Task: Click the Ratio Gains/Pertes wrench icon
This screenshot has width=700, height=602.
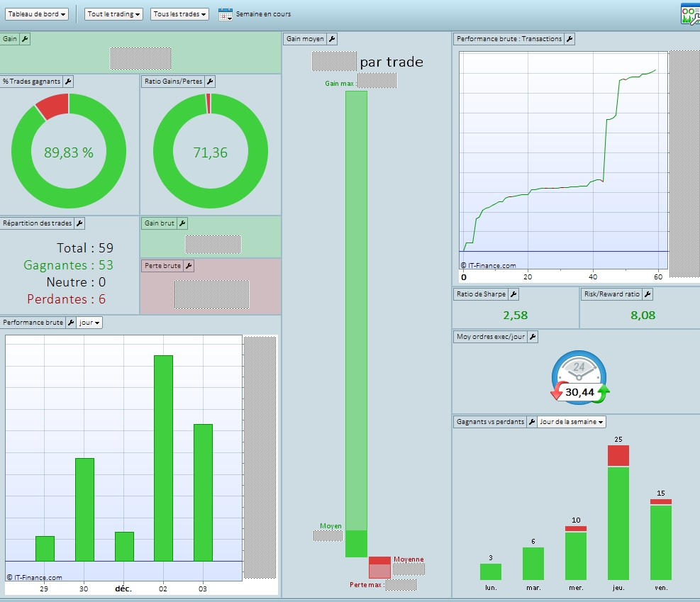Action: point(210,82)
